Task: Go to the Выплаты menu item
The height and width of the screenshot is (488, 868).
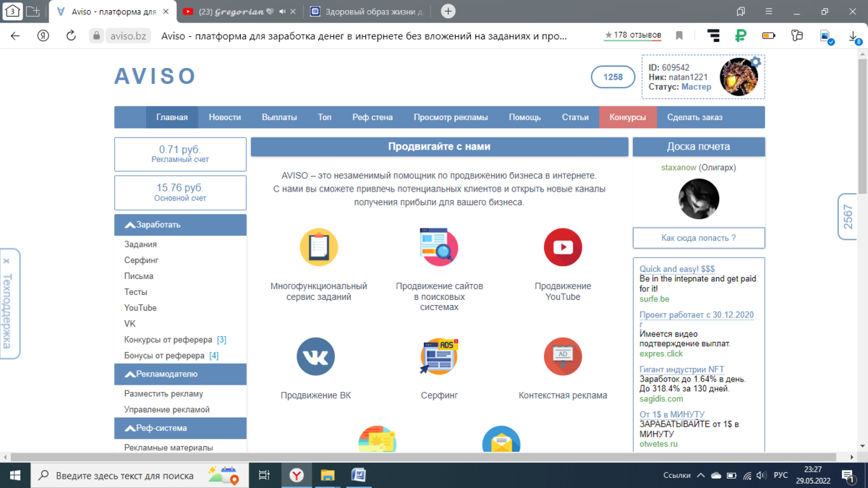Action: click(279, 117)
